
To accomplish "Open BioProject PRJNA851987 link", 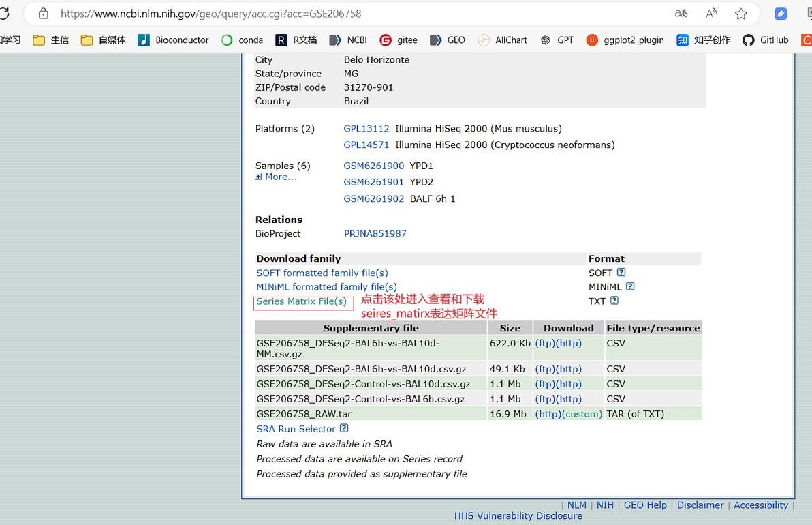I will point(375,233).
